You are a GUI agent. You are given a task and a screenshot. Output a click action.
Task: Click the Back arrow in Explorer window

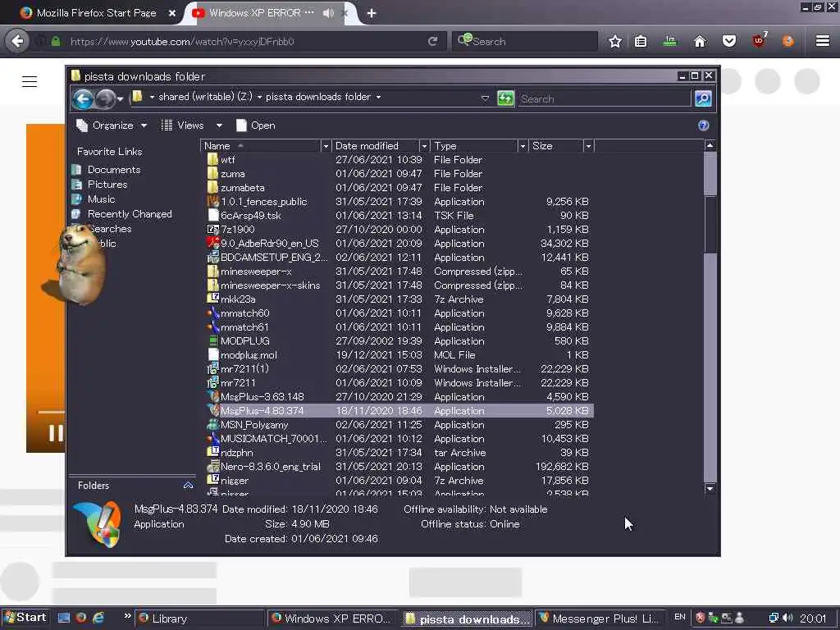click(x=83, y=98)
